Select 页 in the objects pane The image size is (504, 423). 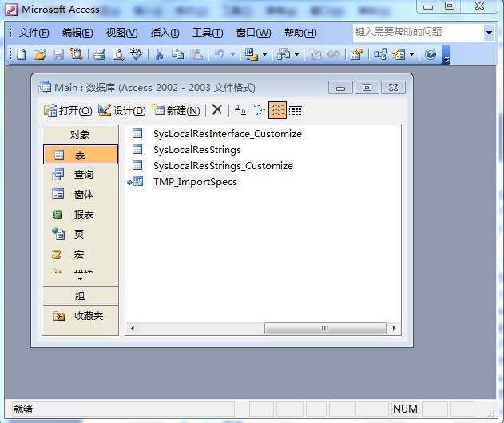pos(81,234)
